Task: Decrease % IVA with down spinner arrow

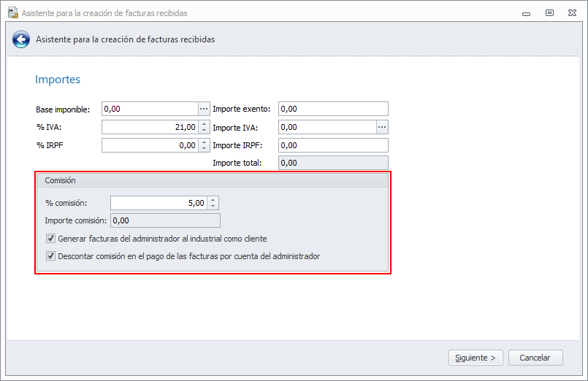Action: (x=204, y=131)
